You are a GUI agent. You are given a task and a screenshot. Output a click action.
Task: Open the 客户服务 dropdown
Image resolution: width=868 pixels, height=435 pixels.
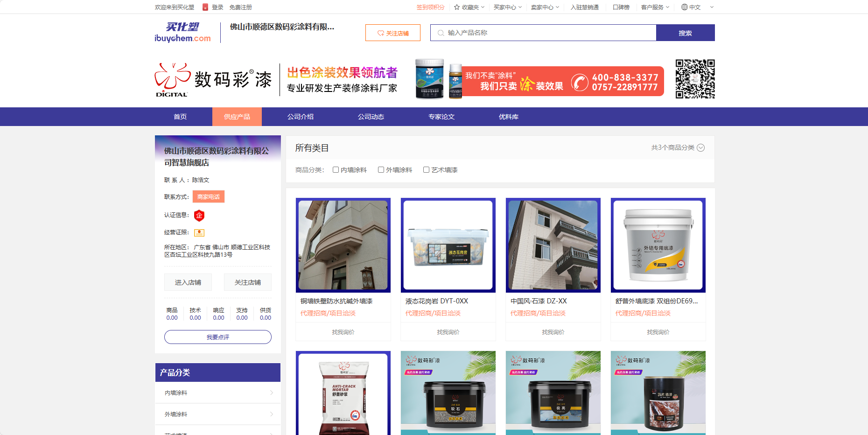click(x=655, y=7)
